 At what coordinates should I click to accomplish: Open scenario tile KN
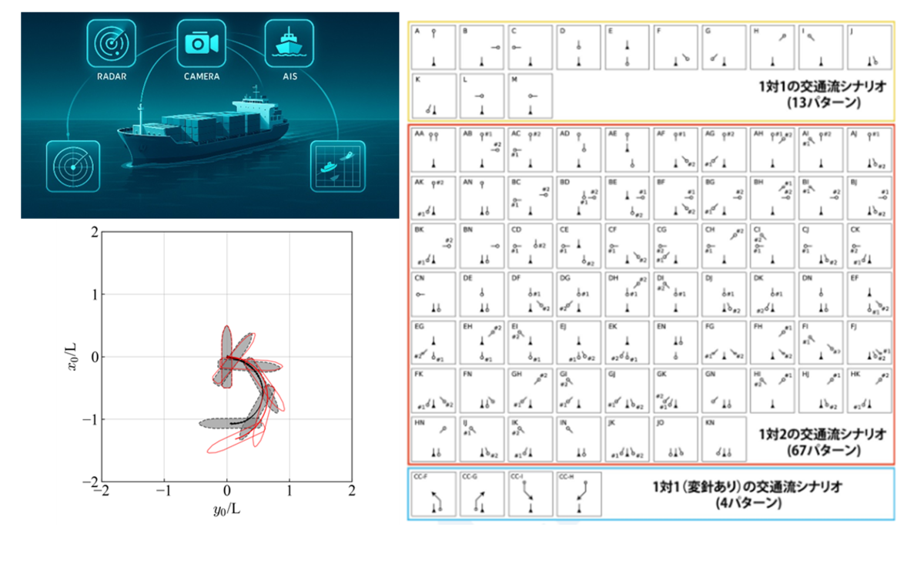[x=723, y=438]
